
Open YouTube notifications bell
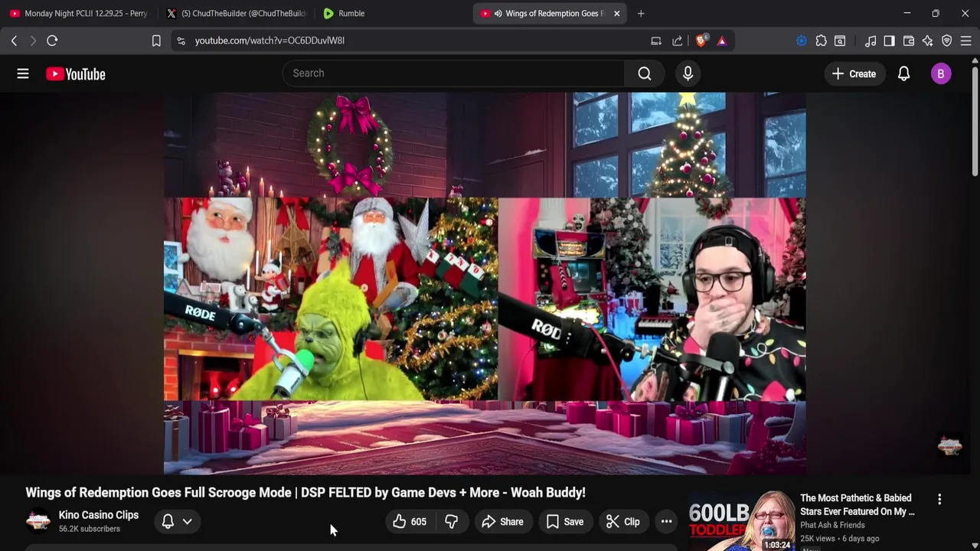click(903, 73)
